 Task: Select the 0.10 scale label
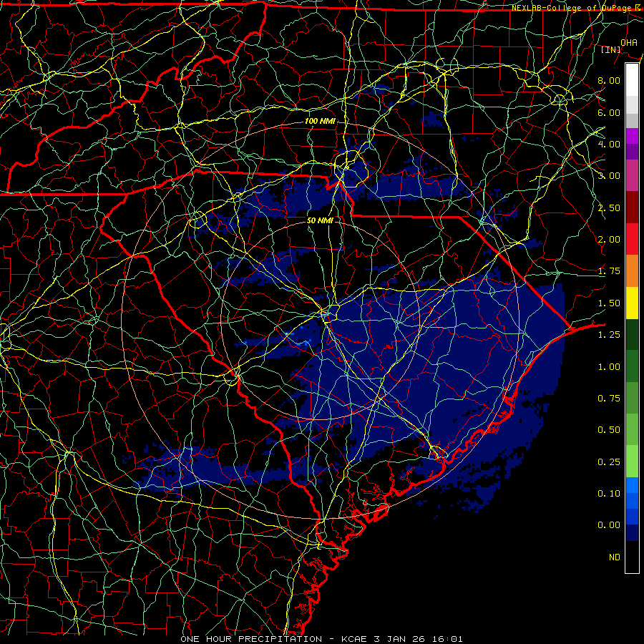point(609,494)
